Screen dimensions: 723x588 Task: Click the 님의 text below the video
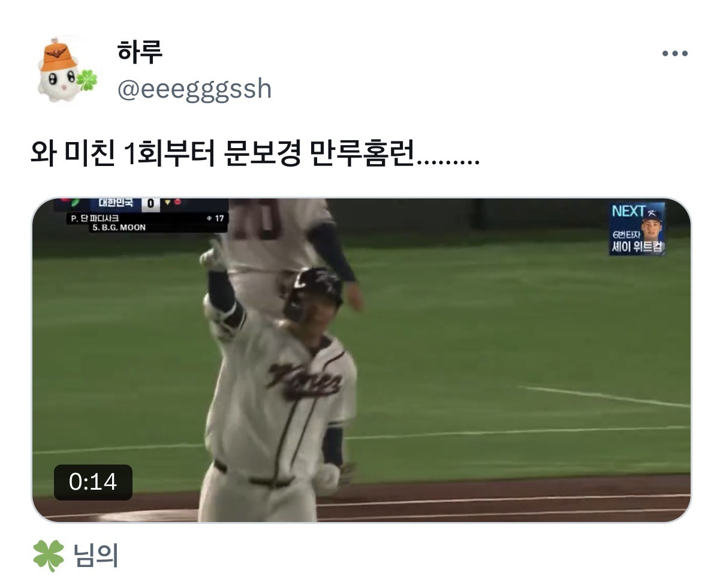(x=96, y=556)
